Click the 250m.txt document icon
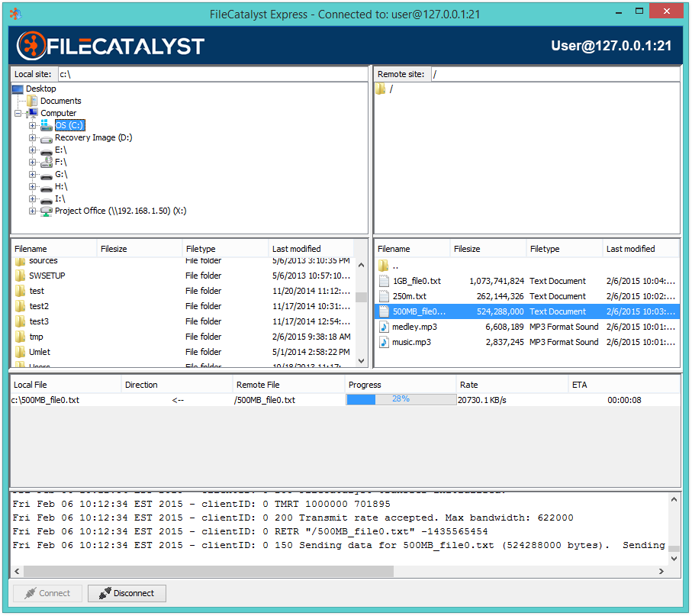 tap(385, 296)
